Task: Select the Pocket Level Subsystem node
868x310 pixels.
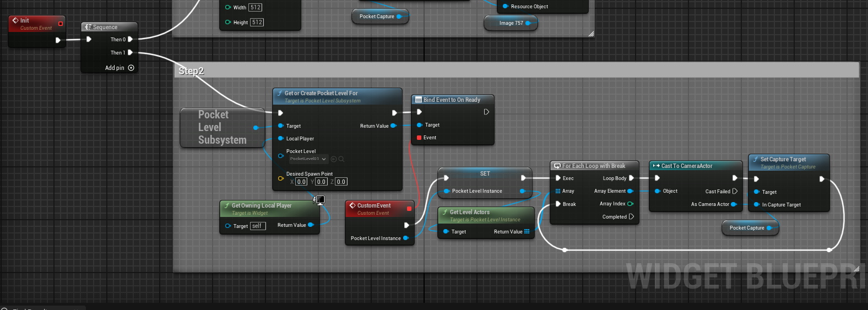Action: [223, 127]
